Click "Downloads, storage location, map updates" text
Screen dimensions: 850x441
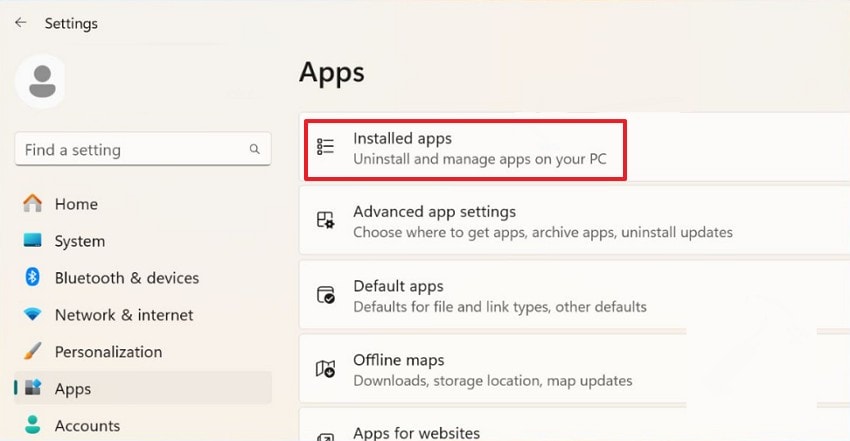click(493, 381)
